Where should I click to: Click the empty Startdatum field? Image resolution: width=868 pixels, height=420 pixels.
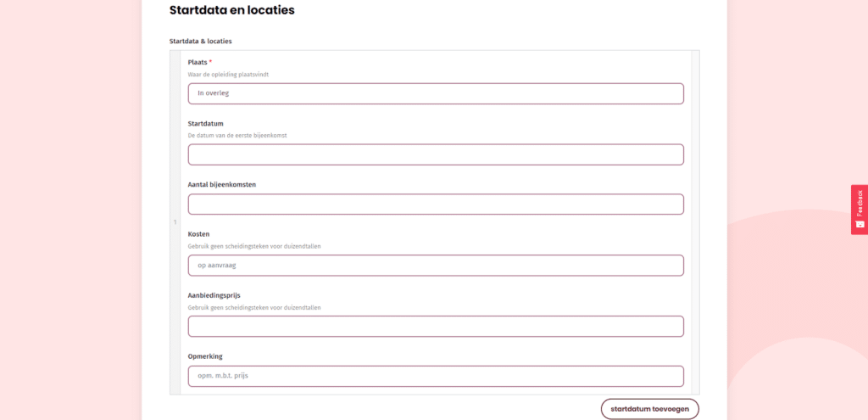pos(435,154)
